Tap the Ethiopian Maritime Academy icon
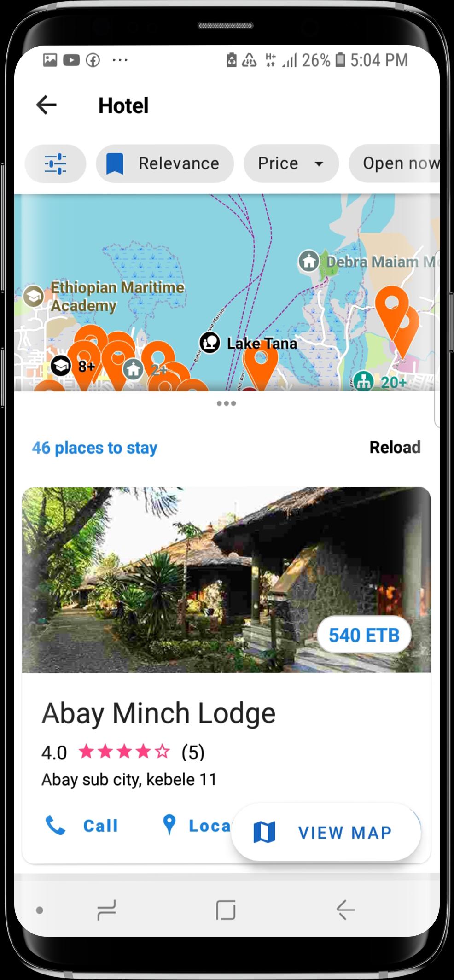The height and width of the screenshot is (980, 454). [x=33, y=296]
